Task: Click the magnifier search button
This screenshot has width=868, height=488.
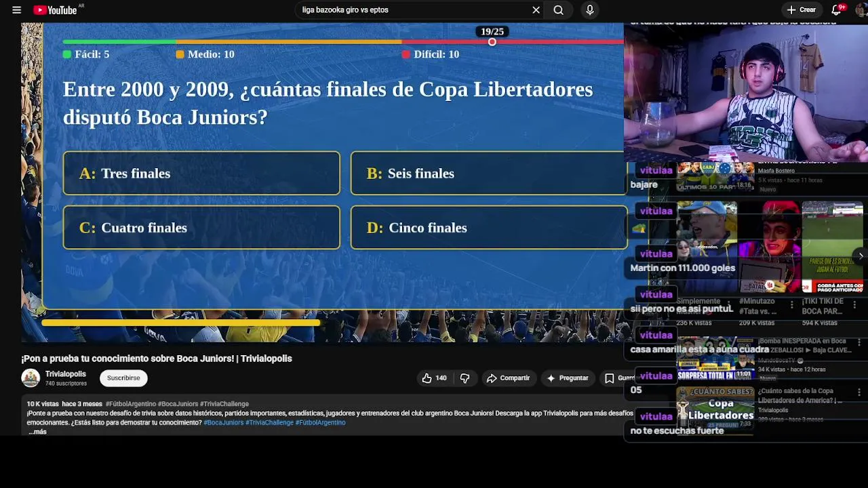Action: 558,10
